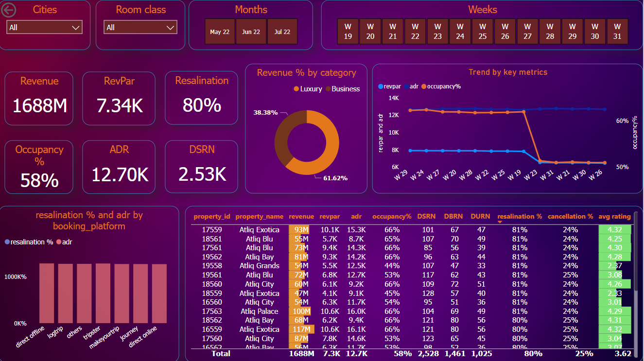This screenshot has height=361, width=644.
Task: Click the Business legend marker
Action: [x=328, y=89]
